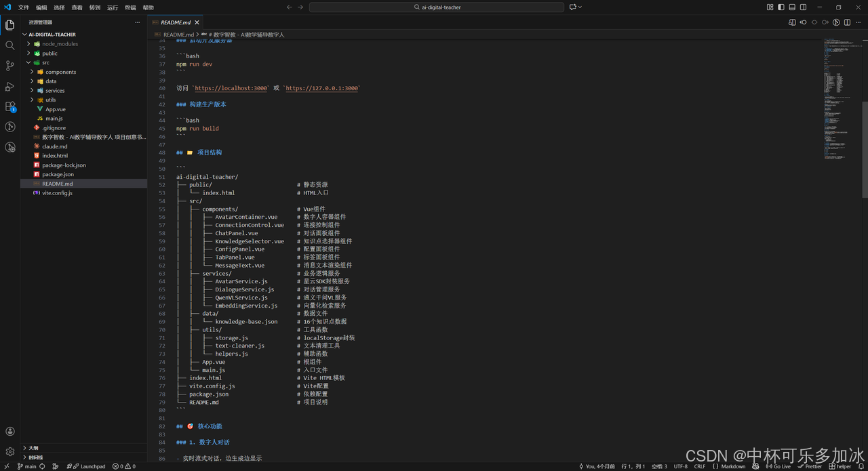Screen dimensions: 868x471
Task: Open claude.md in the file tree
Action: (83, 146)
